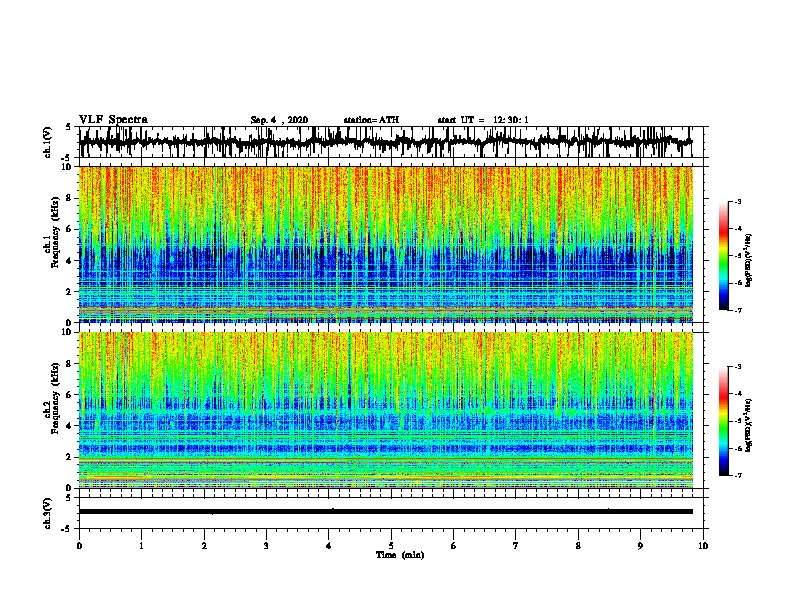Click the "-5" label on ch.2 colorbar
This screenshot has width=792, height=612.
click(738, 421)
